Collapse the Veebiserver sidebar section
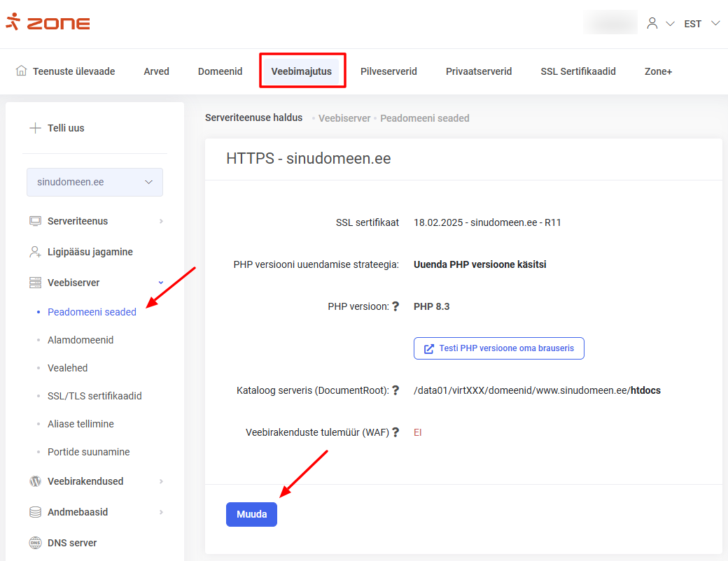Screen dimensions: 728x561 (x=160, y=282)
